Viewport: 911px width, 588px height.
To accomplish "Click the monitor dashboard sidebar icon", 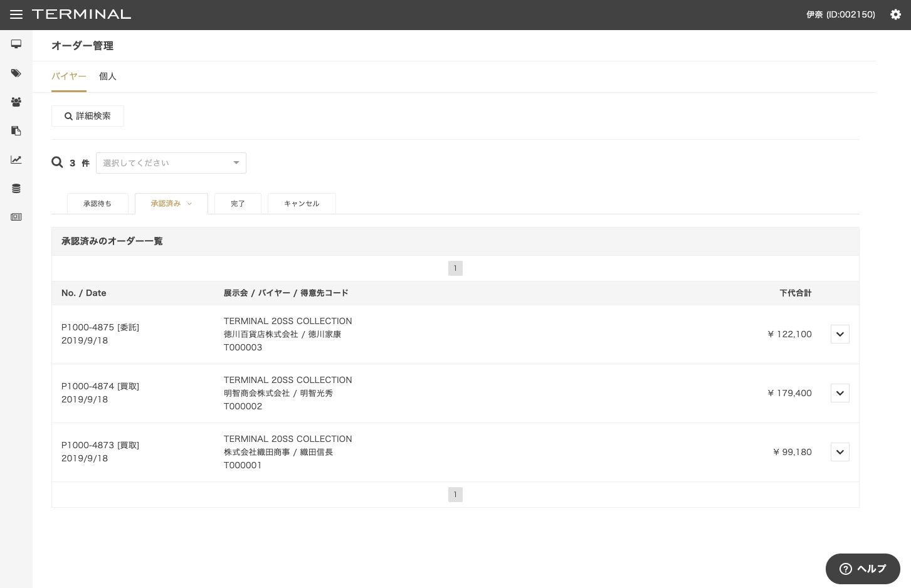I will [16, 44].
